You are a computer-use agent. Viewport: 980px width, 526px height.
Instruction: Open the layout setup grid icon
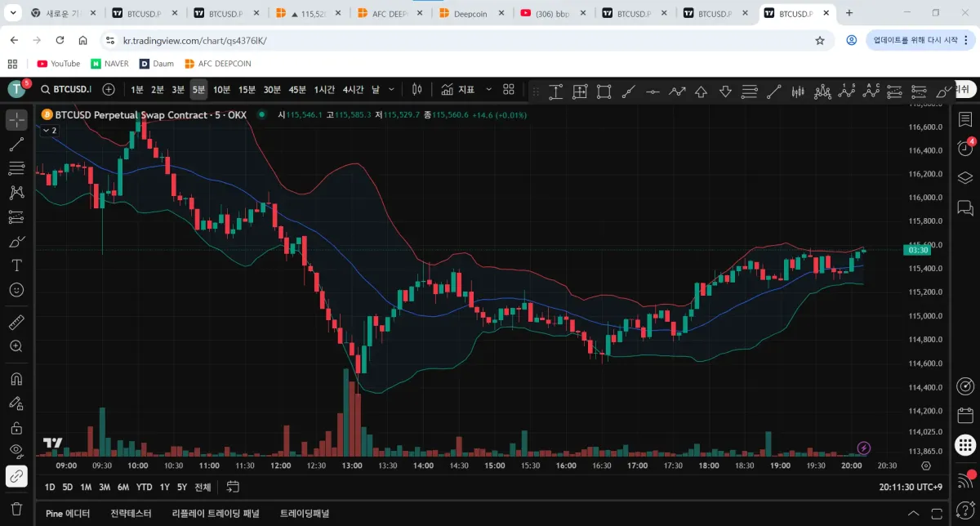[509, 89]
